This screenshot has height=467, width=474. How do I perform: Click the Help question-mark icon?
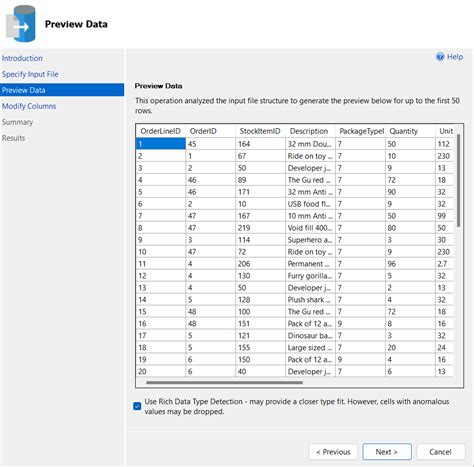(440, 57)
